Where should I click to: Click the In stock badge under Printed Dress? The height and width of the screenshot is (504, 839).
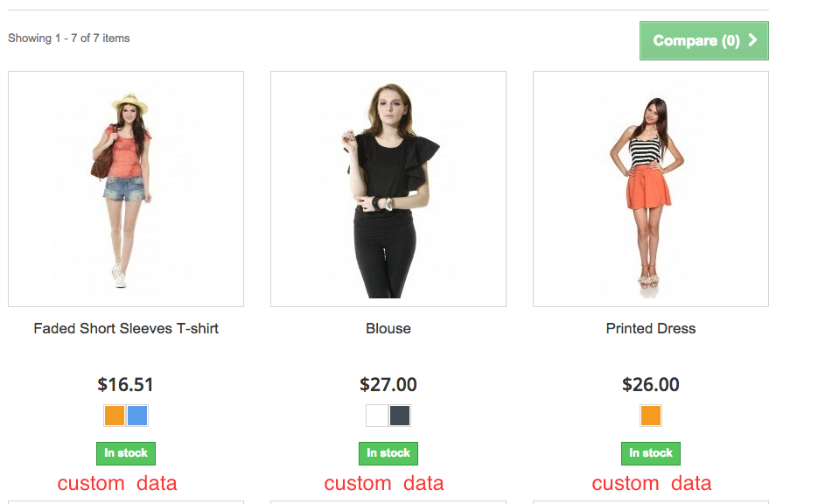(x=651, y=453)
